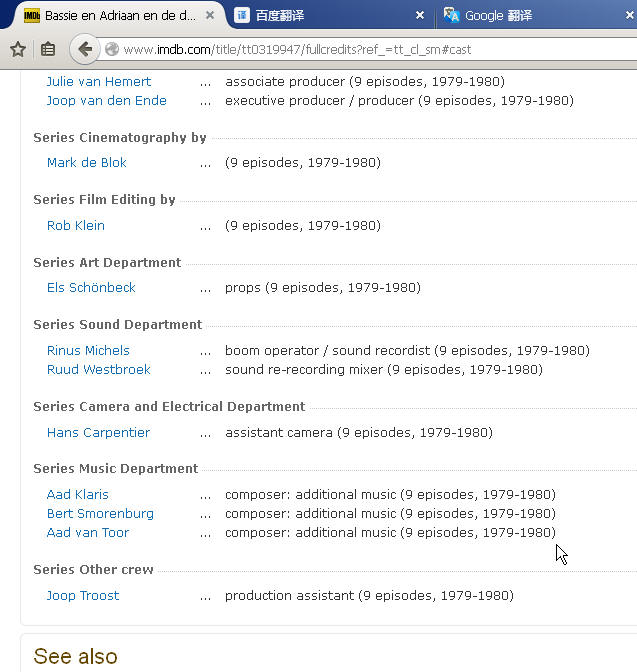Open Aad van Toor's page

tap(87, 532)
